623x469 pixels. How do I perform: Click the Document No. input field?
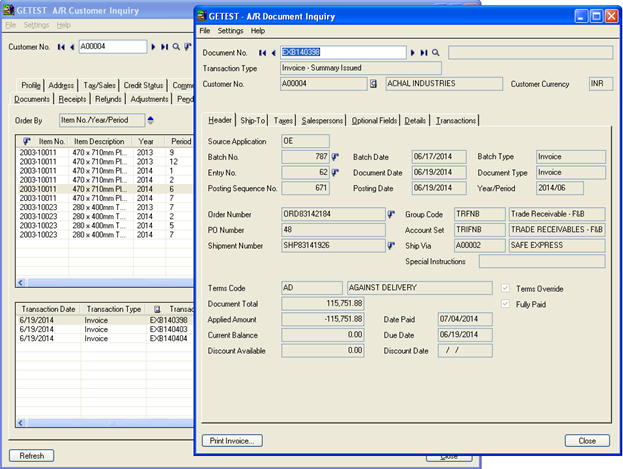coord(343,52)
